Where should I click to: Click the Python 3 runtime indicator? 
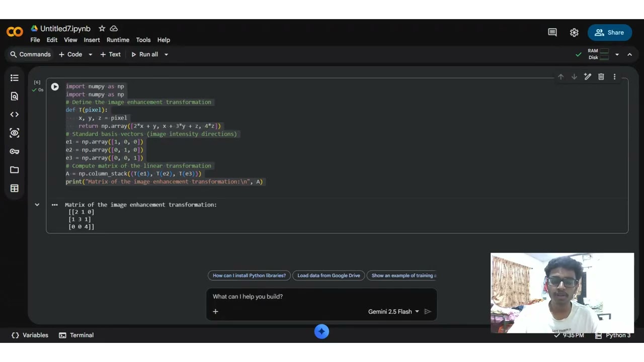(x=613, y=335)
